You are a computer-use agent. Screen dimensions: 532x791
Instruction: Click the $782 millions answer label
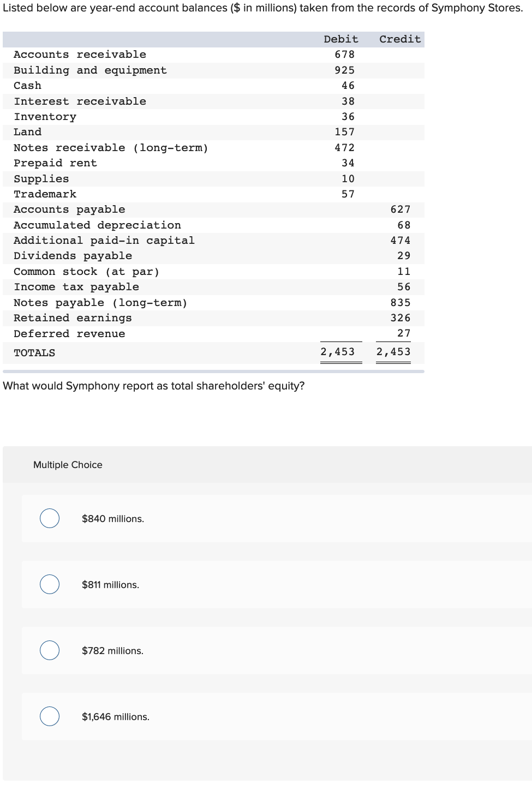click(x=112, y=650)
